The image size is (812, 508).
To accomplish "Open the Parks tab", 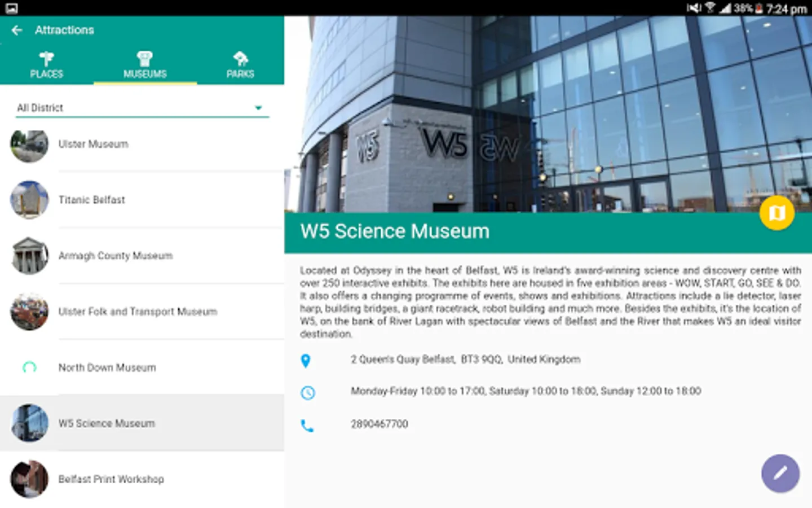I will coord(240,64).
